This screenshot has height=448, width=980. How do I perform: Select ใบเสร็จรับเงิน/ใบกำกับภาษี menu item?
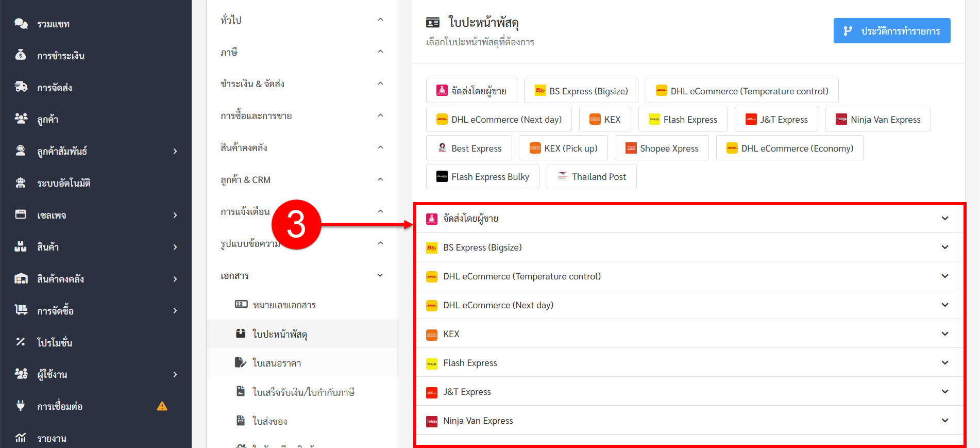point(301,392)
